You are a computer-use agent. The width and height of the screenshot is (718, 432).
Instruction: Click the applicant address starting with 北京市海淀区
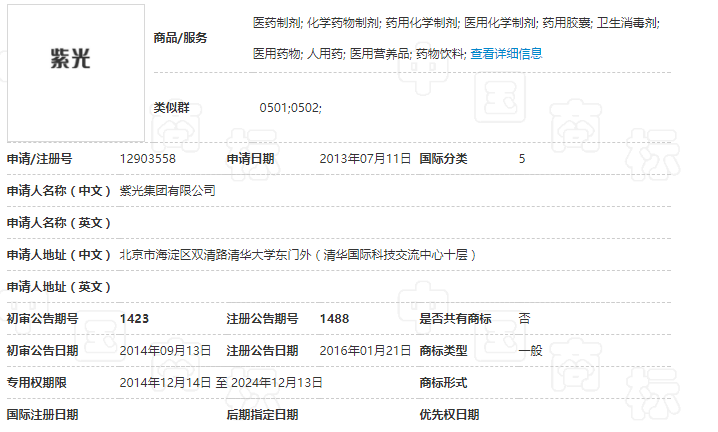297,254
